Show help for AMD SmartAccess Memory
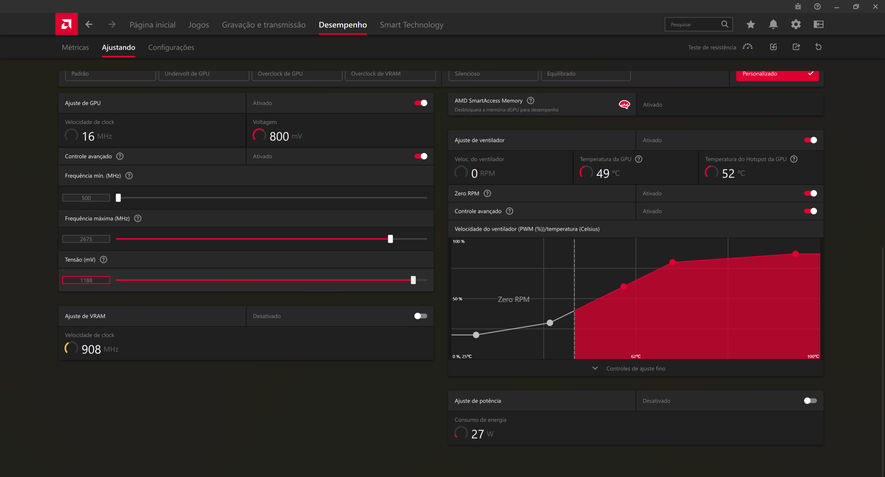Viewport: 885px width, 477px height. coord(531,100)
